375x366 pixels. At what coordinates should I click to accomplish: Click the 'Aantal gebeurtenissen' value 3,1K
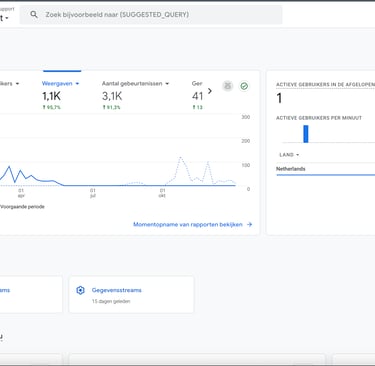[112, 96]
